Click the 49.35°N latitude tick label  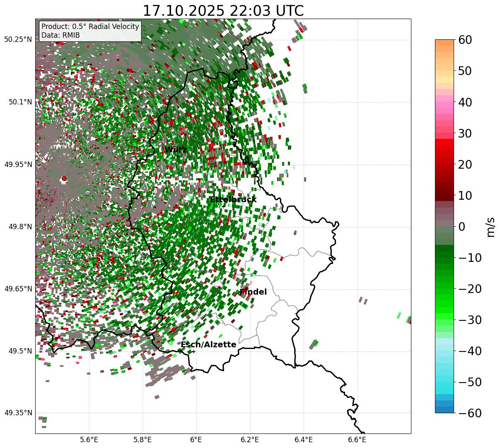(18, 413)
